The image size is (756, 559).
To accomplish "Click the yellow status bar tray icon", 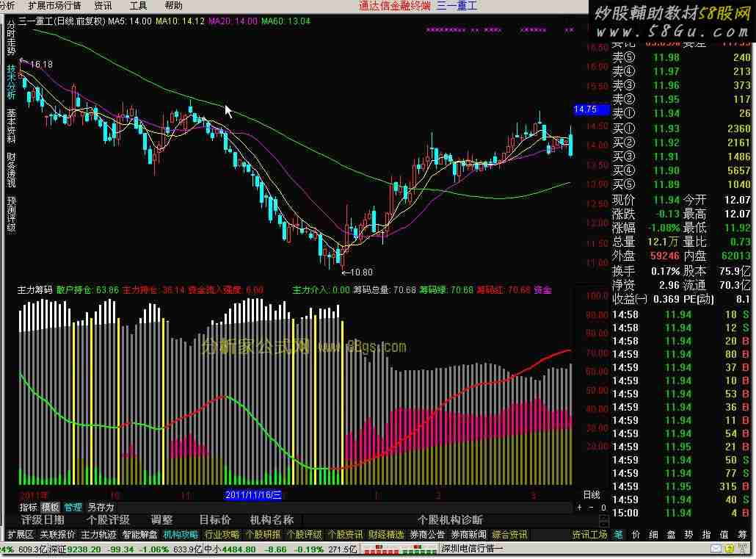I will [x=729, y=549].
